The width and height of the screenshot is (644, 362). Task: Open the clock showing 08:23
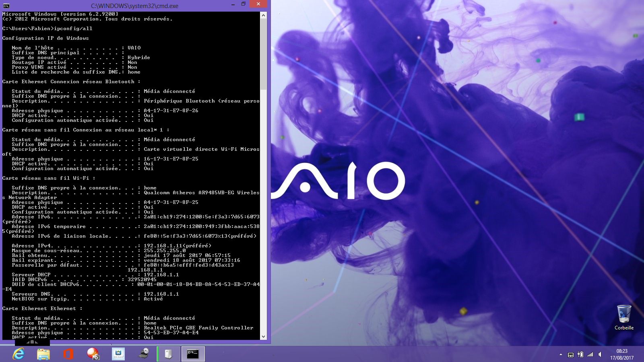(x=622, y=354)
